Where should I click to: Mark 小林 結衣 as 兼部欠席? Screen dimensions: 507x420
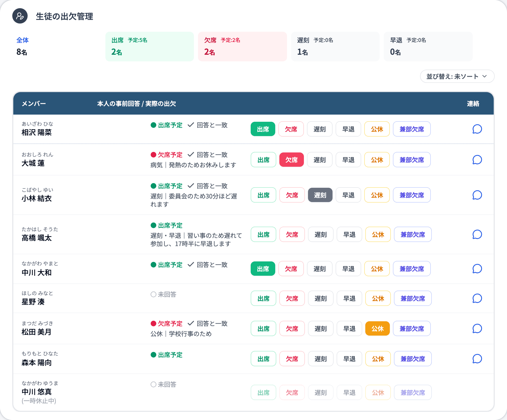(412, 195)
